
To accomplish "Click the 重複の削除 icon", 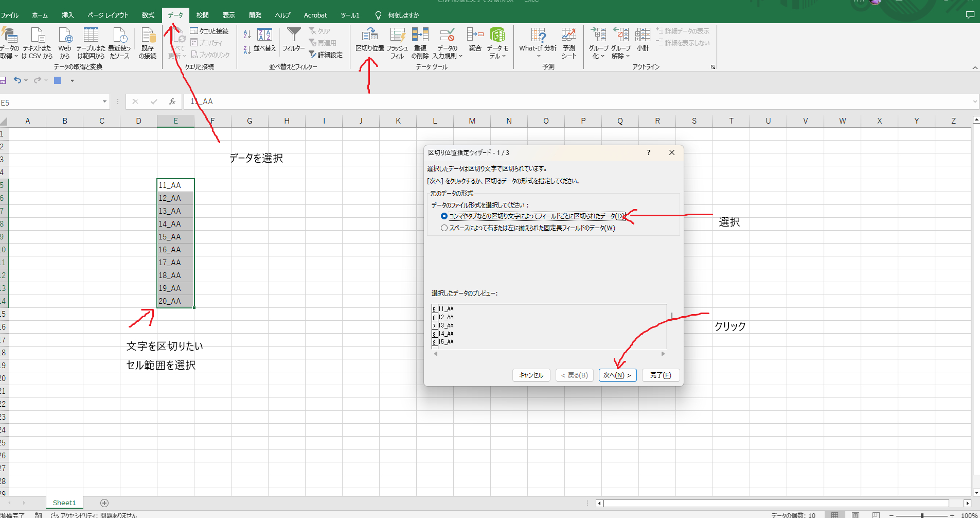I will click(x=420, y=40).
